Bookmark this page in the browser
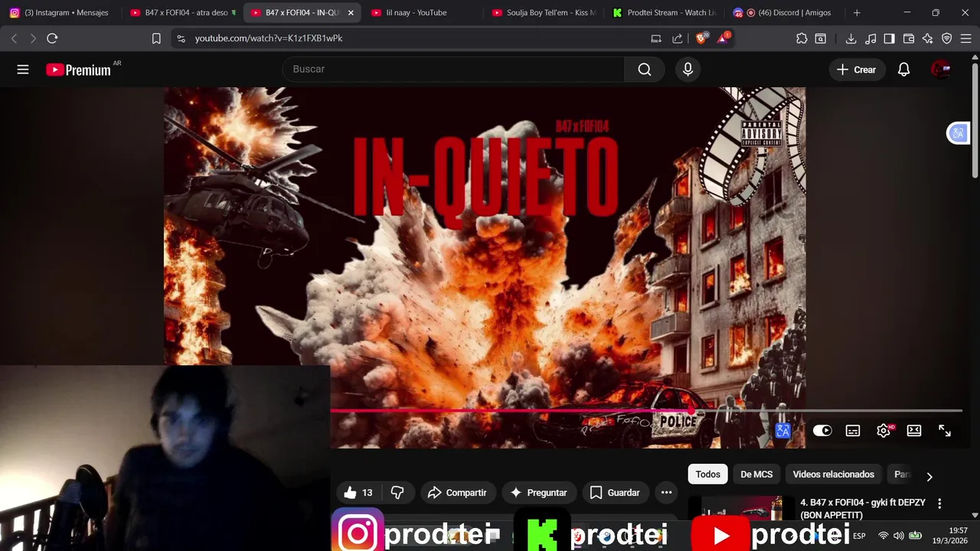This screenshot has width=980, height=551. pyautogui.click(x=156, y=38)
